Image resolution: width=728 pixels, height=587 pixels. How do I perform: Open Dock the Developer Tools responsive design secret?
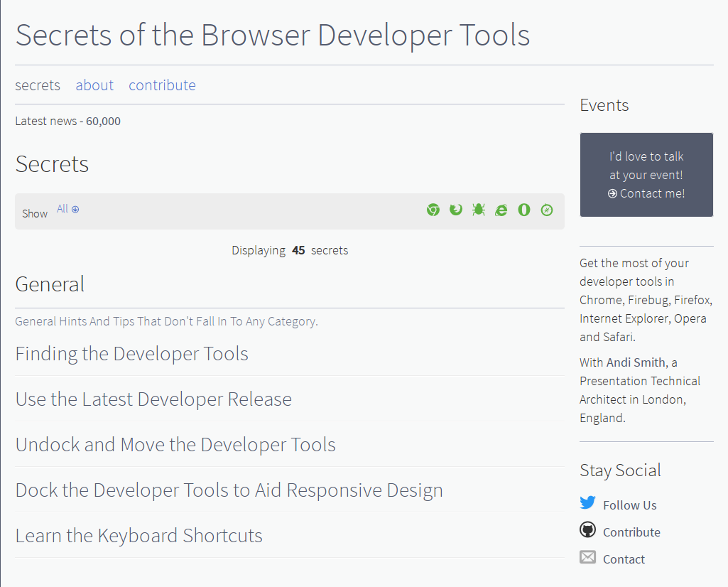(229, 490)
